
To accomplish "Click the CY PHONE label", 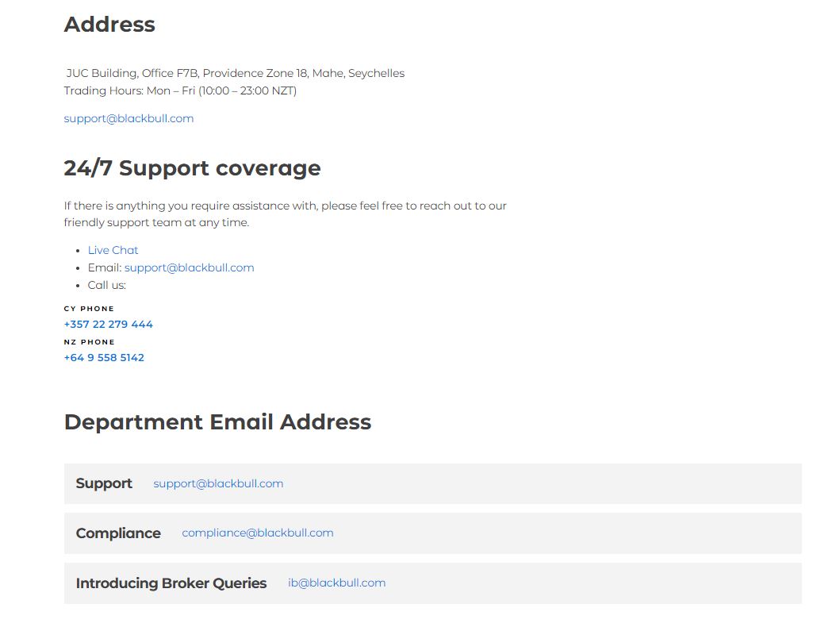I will (89, 308).
